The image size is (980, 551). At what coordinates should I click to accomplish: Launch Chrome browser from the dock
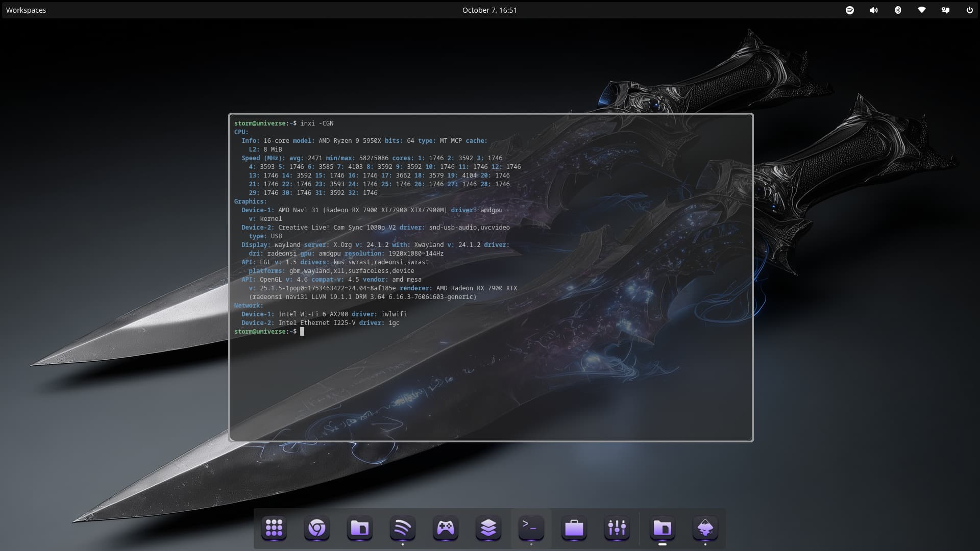coord(317,528)
